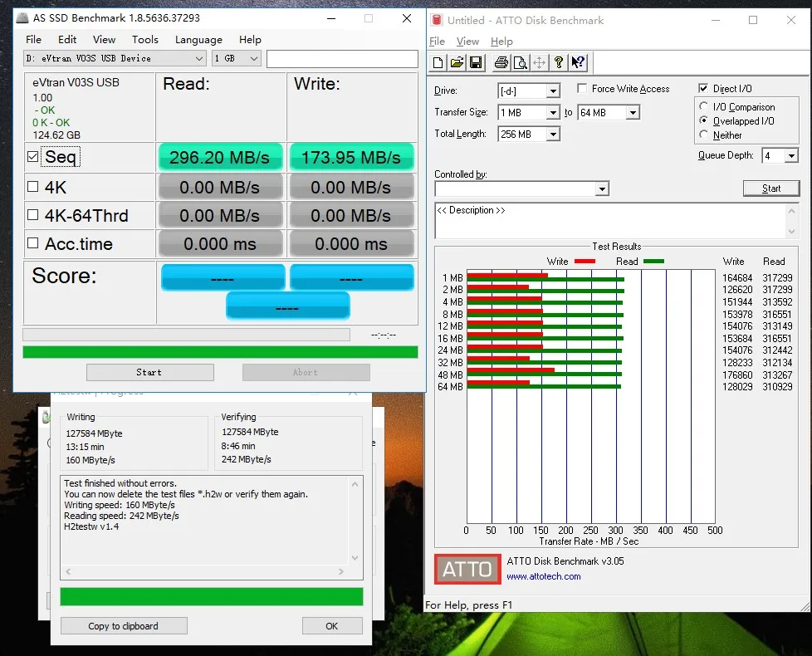The width and height of the screenshot is (812, 656).
Task: Click the green H2testw progress bar
Action: coord(211,596)
